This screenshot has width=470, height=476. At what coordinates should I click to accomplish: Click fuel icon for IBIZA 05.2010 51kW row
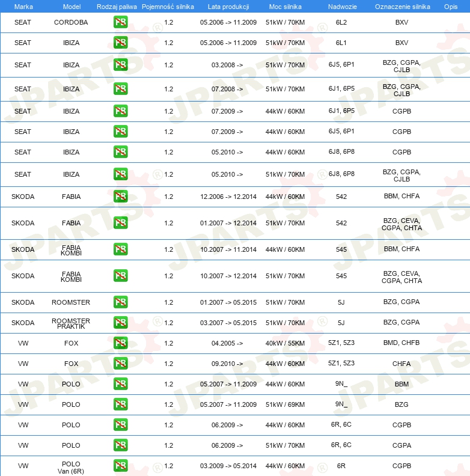coord(121,174)
